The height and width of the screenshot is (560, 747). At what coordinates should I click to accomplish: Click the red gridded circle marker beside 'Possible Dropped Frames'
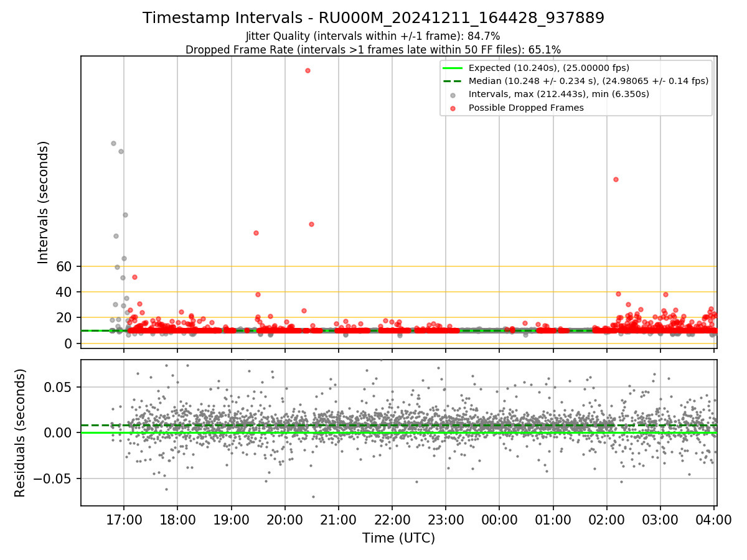pyautogui.click(x=453, y=108)
